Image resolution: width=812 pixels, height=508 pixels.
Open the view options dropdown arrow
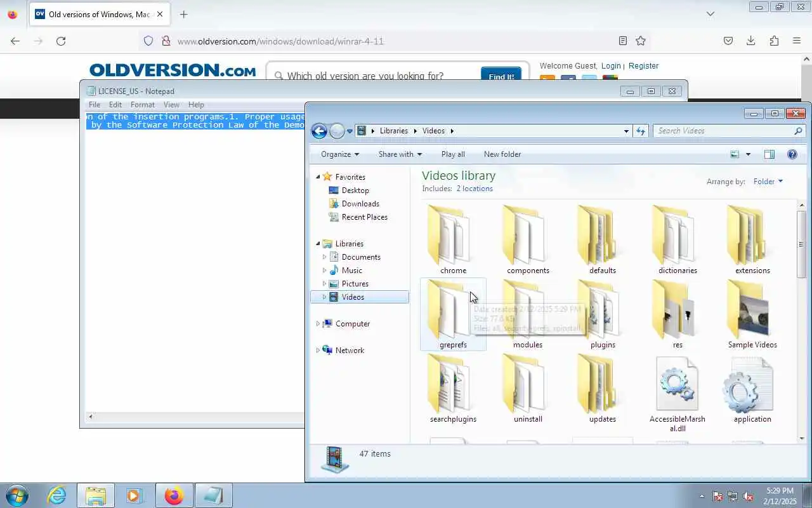click(x=748, y=154)
